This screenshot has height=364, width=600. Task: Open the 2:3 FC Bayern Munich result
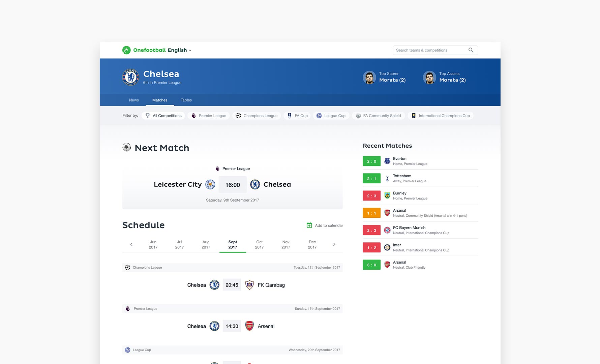371,230
